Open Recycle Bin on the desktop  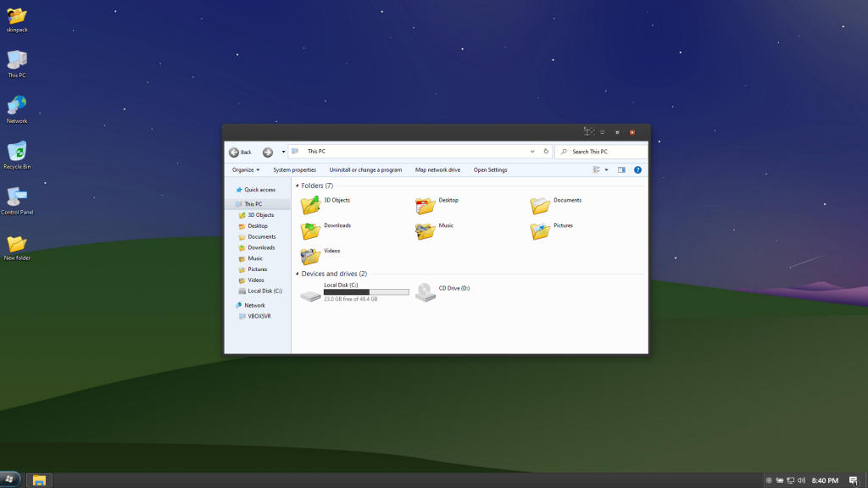16,152
